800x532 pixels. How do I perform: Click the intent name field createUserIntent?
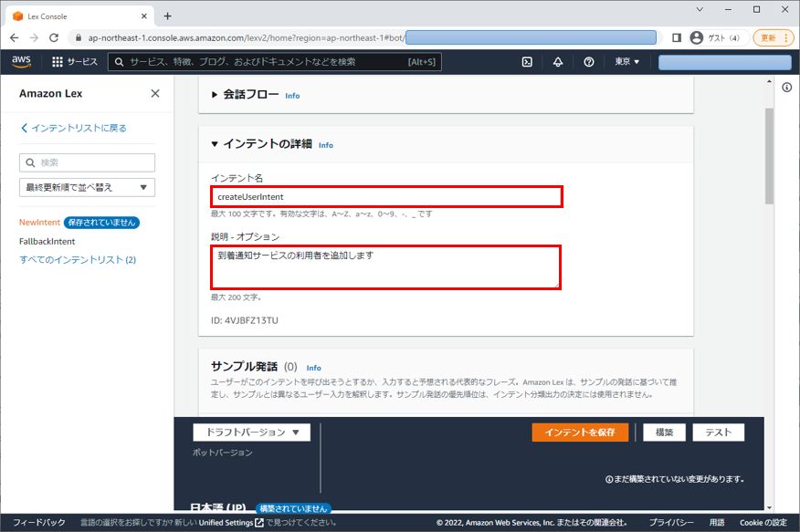386,197
